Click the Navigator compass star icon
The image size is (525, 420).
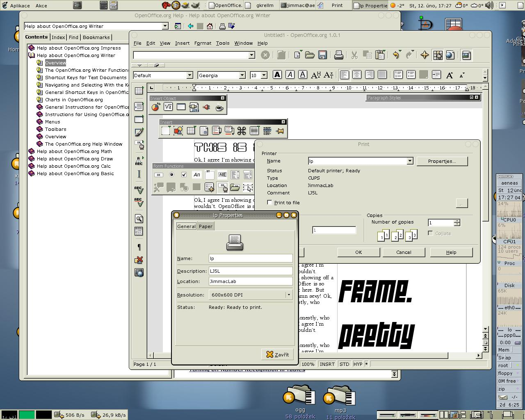tap(425, 55)
